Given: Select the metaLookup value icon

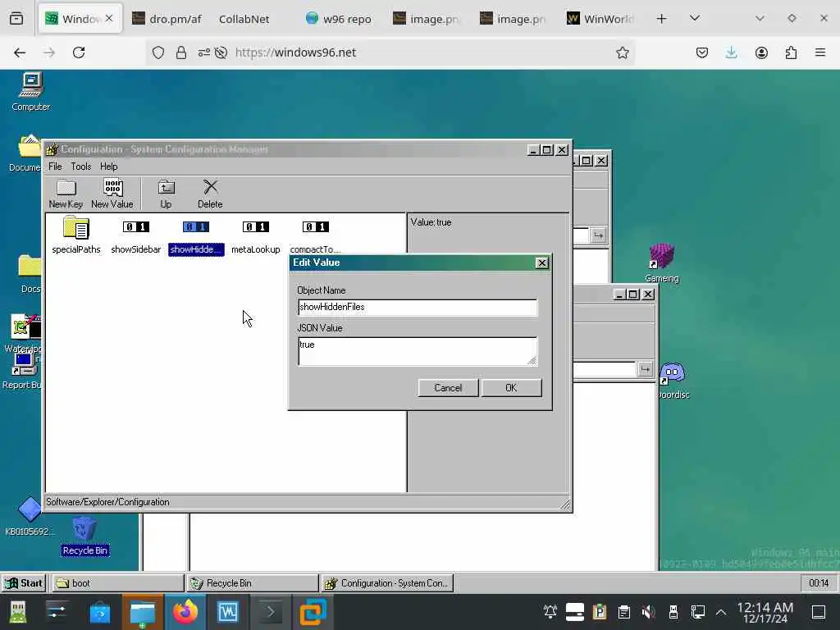Looking at the screenshot, I should (x=256, y=235).
